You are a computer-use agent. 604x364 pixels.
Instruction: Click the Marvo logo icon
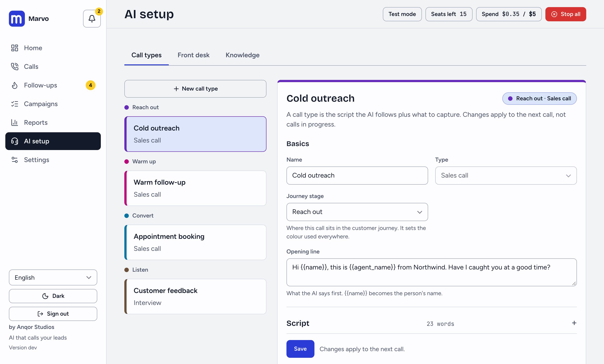tap(17, 19)
